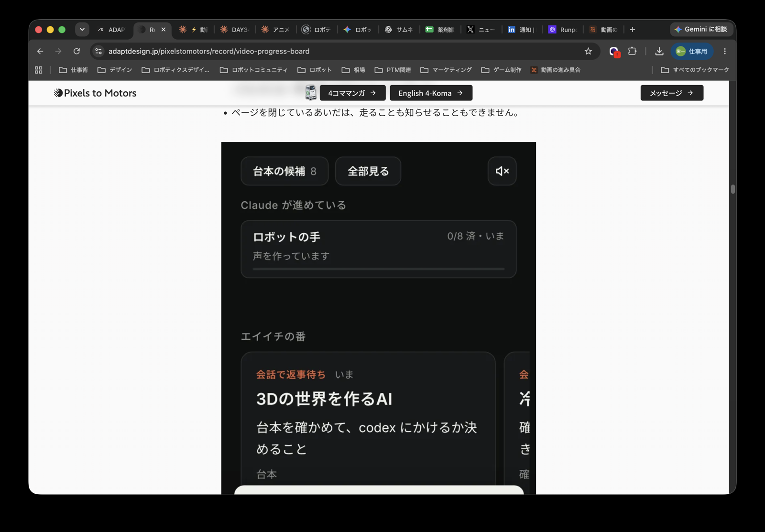Screen dimensions: 765x532
Task: Click the browser forward arrow
Action: tap(58, 51)
